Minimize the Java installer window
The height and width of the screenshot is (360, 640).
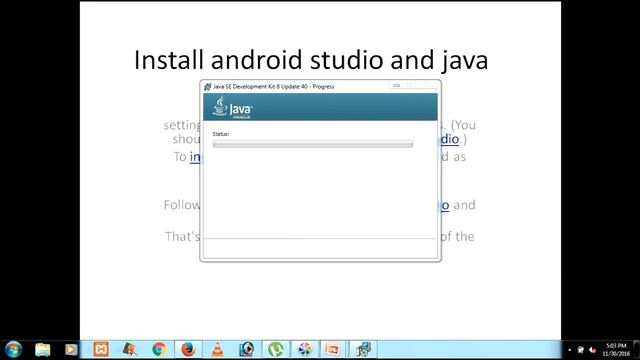tap(396, 85)
